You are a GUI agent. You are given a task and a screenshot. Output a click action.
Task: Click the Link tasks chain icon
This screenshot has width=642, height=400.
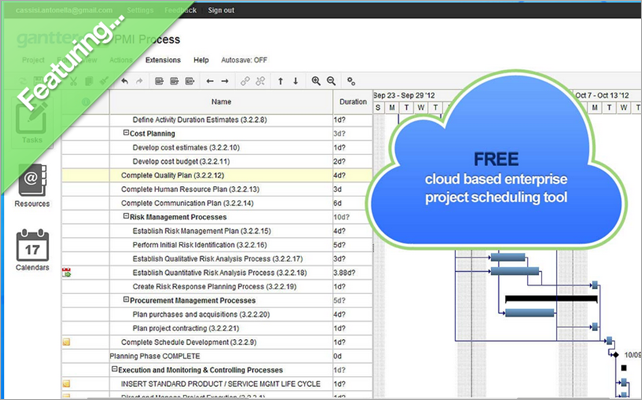pos(245,81)
